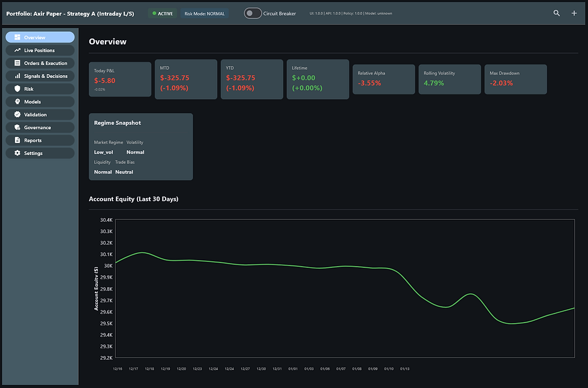Click the Rolling Volatility card
Image resolution: width=588 pixels, height=388 pixels.
pyautogui.click(x=449, y=79)
